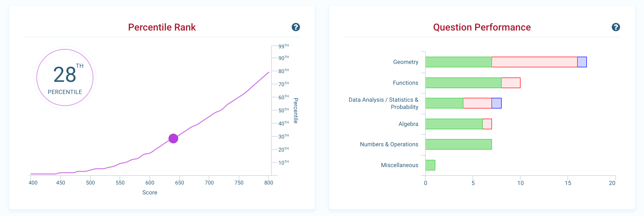This screenshot has height=216, width=644.
Task: Click the red Functions bar segment
Action: point(511,83)
